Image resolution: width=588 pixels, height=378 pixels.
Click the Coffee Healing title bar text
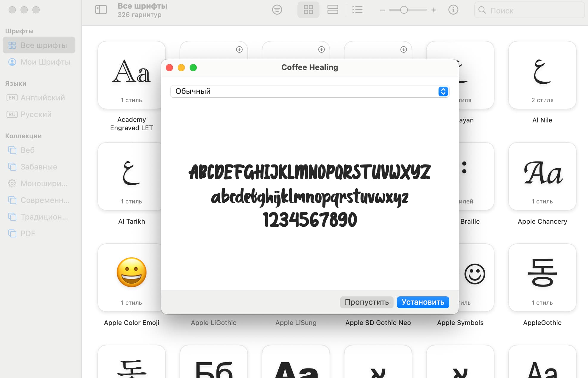point(310,67)
